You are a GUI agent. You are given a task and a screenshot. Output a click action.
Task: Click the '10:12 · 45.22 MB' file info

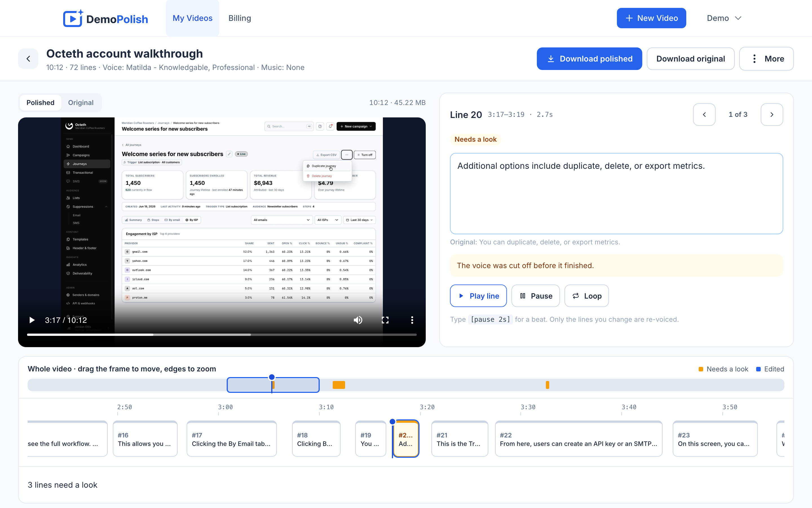(x=397, y=102)
